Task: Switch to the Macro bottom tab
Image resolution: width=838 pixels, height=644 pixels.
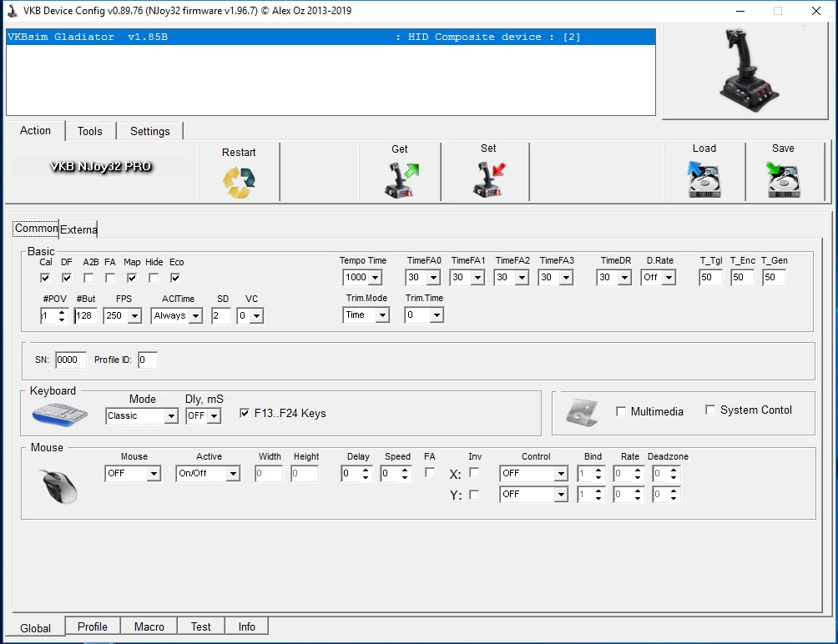Action: click(149, 626)
